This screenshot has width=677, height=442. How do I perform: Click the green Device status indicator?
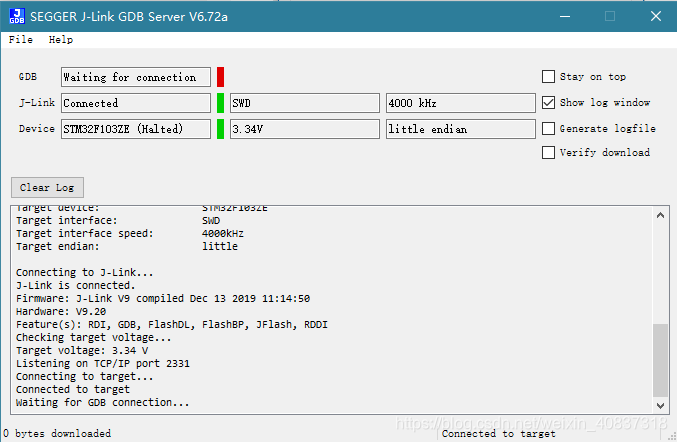(x=221, y=129)
